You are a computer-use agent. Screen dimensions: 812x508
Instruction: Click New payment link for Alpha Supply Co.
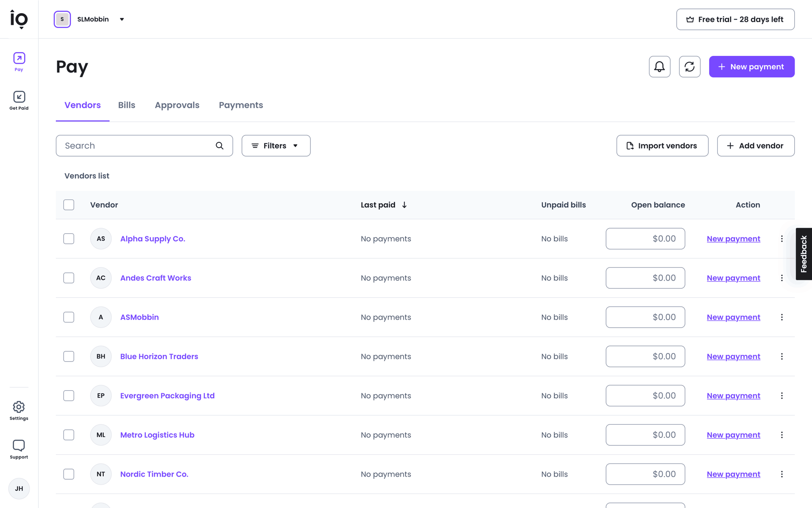point(733,239)
